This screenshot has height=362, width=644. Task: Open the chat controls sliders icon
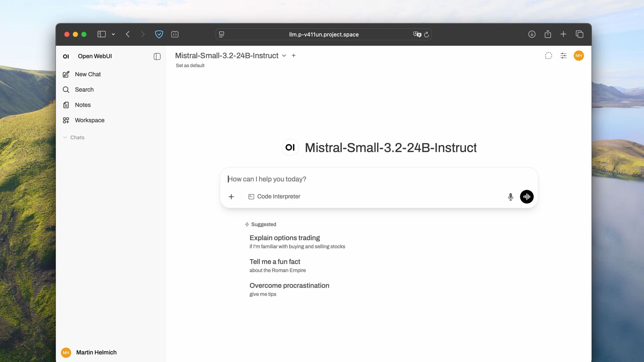[563, 56]
